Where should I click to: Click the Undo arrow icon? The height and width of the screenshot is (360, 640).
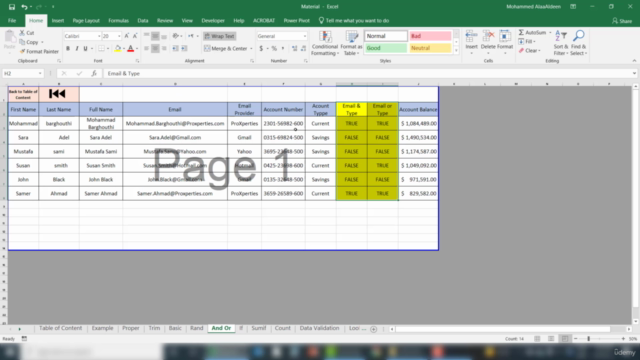(x=24, y=7)
